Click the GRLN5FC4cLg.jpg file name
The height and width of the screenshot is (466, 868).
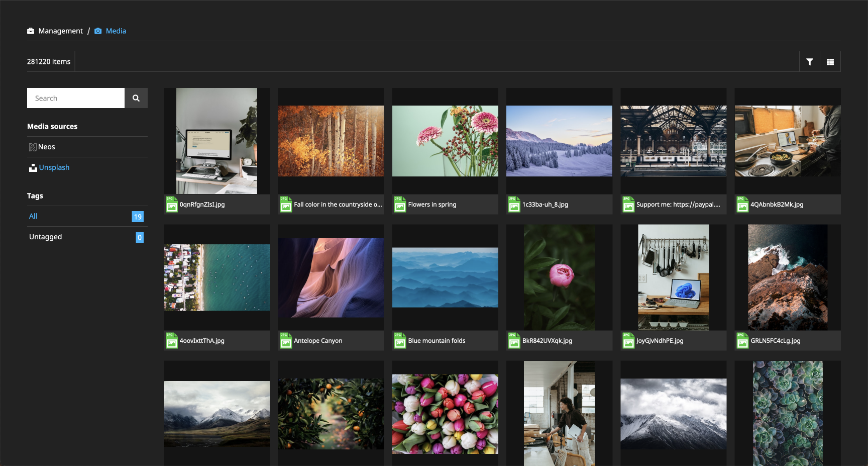tap(776, 341)
